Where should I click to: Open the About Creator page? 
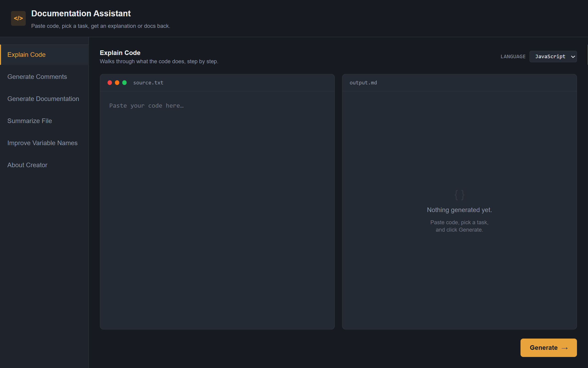click(44, 165)
